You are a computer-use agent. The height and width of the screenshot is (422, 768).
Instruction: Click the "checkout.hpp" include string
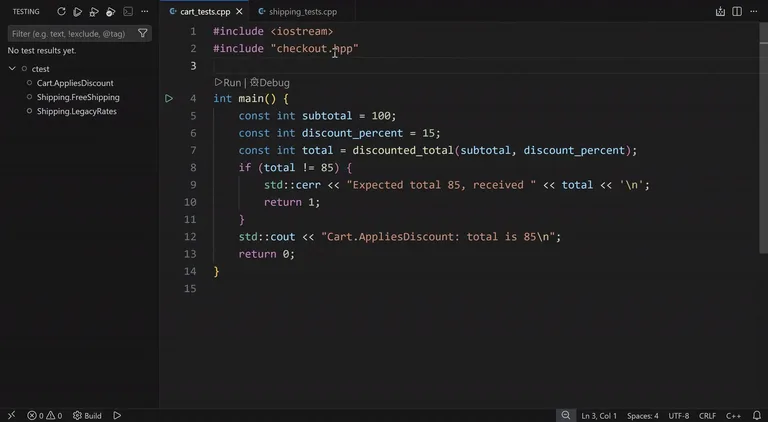coord(314,48)
